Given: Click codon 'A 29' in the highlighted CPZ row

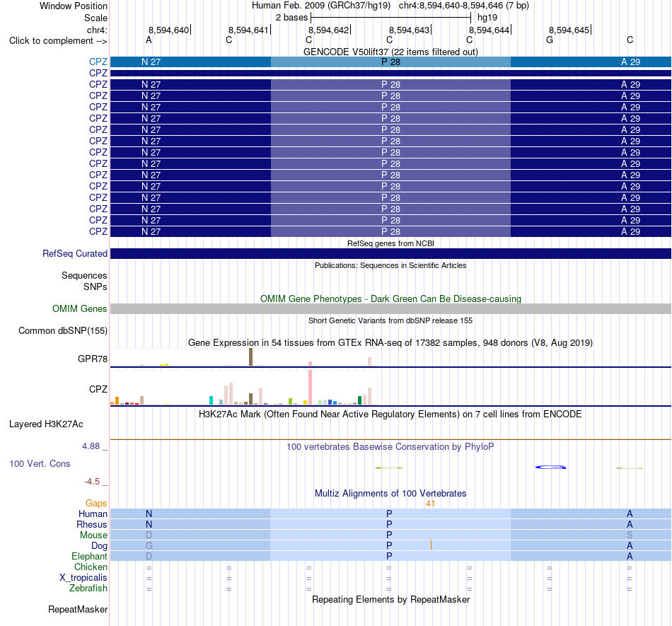Looking at the screenshot, I should [631, 62].
